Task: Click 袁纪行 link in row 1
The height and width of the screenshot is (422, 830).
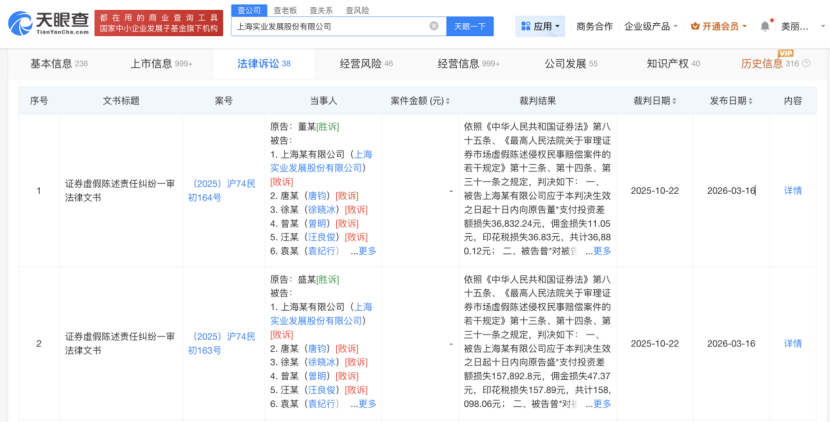Action: [322, 250]
